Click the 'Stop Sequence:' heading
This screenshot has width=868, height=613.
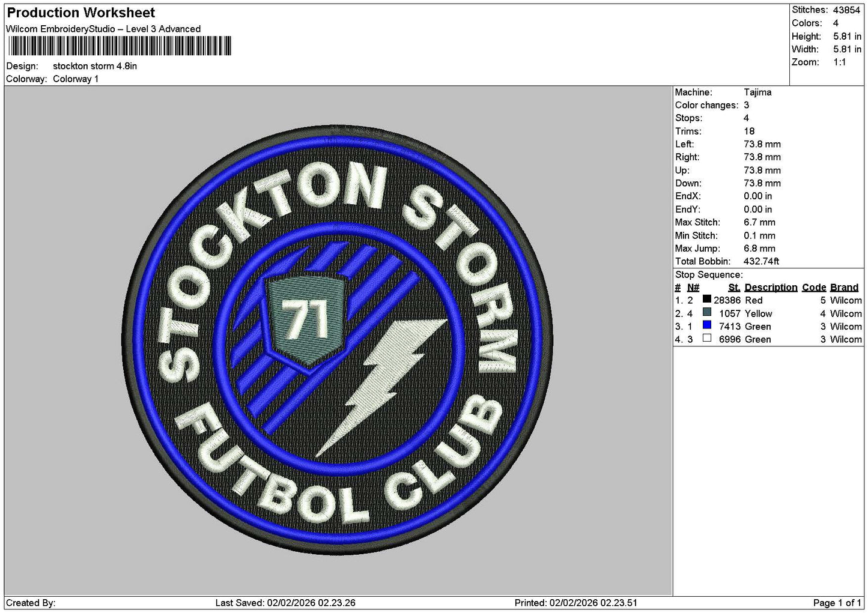click(x=709, y=275)
